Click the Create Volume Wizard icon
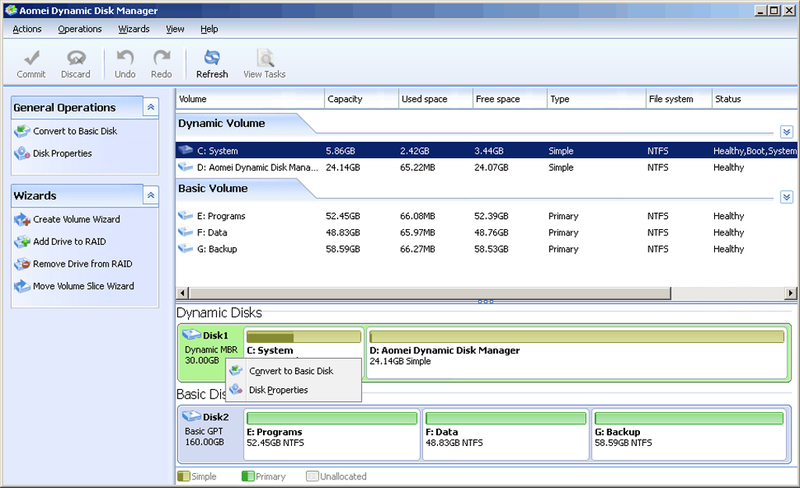The image size is (800, 488). [x=22, y=219]
